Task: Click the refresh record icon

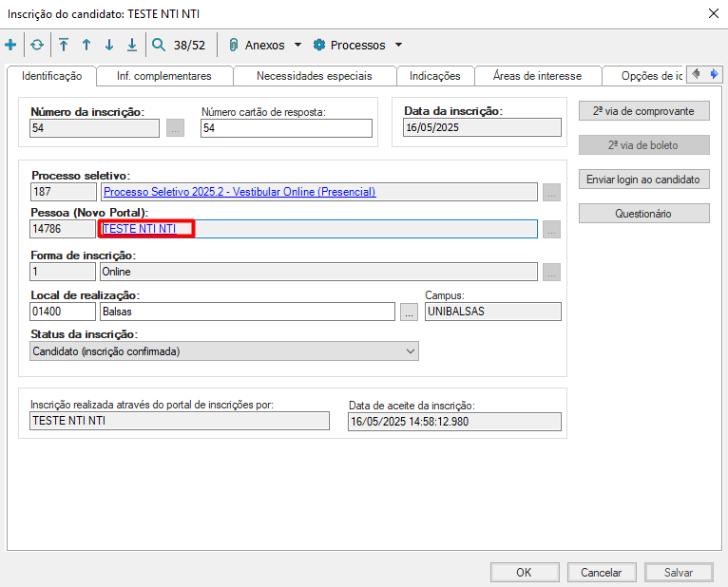Action: click(37, 45)
